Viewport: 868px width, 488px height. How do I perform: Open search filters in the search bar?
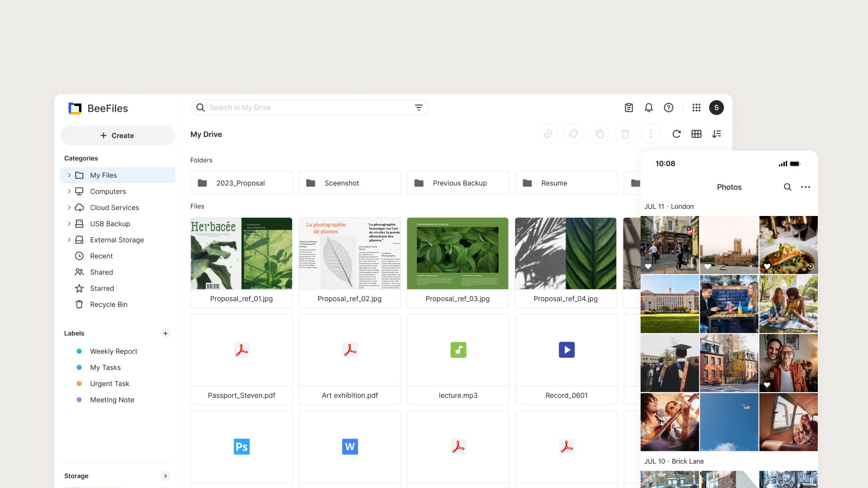419,108
